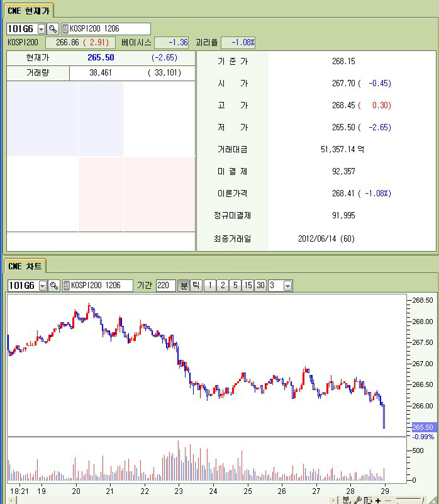Expand the custom interval dropdown showing 3
This screenshot has width=439, height=504.
click(x=287, y=286)
